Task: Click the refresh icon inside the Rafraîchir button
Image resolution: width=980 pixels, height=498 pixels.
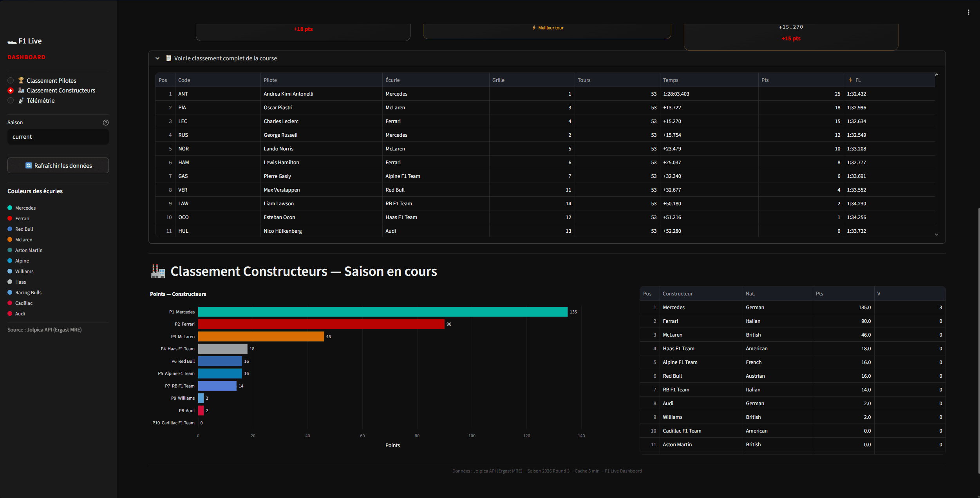Action: (x=28, y=165)
